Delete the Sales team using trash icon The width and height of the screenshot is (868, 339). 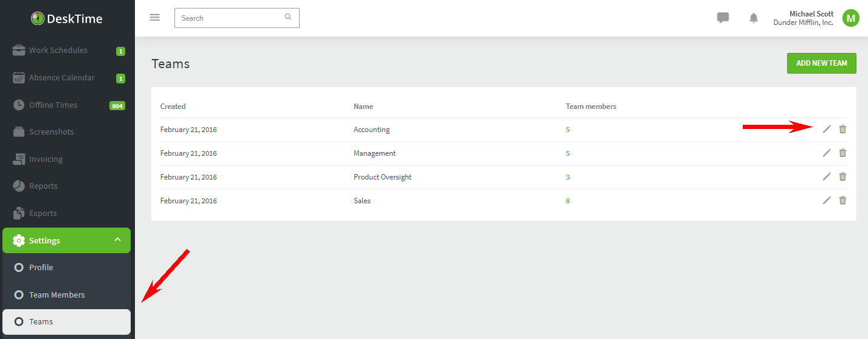pos(842,200)
